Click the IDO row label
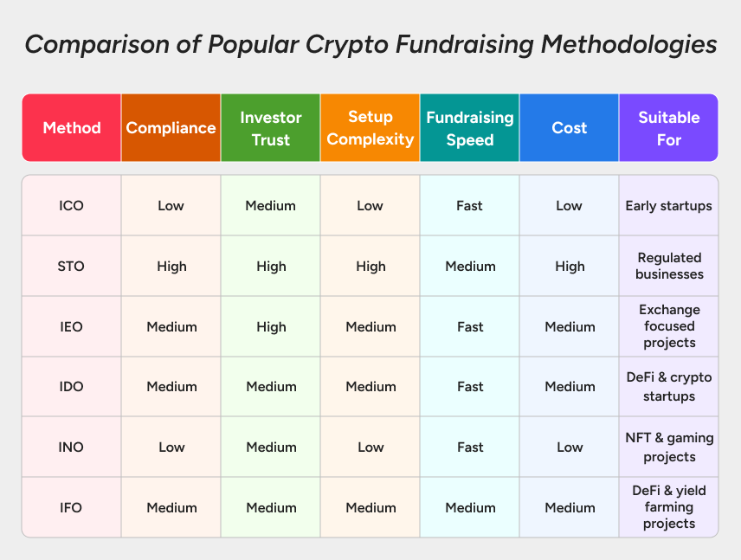Screen dimensions: 741x560 point(72,387)
